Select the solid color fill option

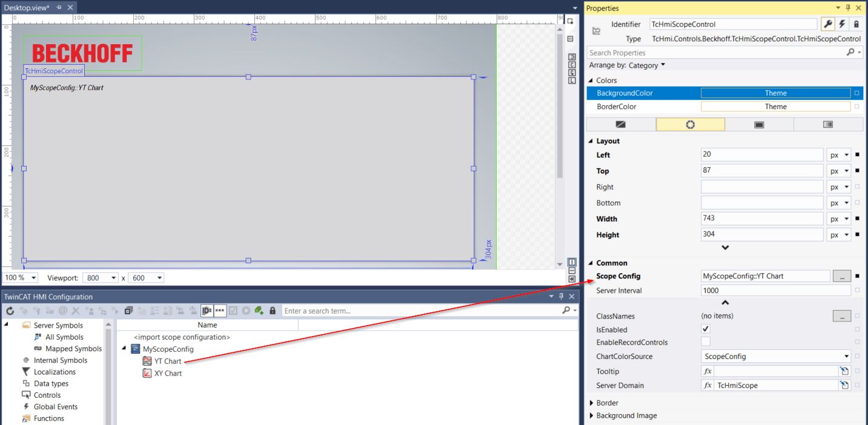click(x=760, y=124)
